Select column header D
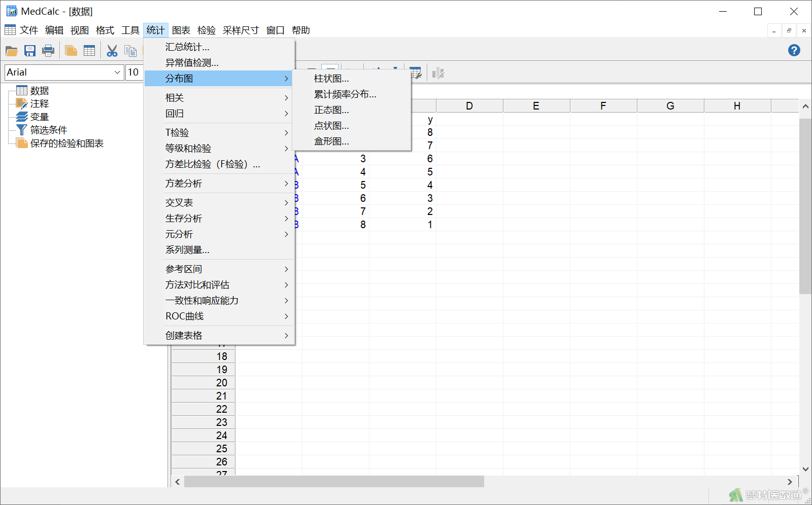The height and width of the screenshot is (505, 812). [x=469, y=106]
